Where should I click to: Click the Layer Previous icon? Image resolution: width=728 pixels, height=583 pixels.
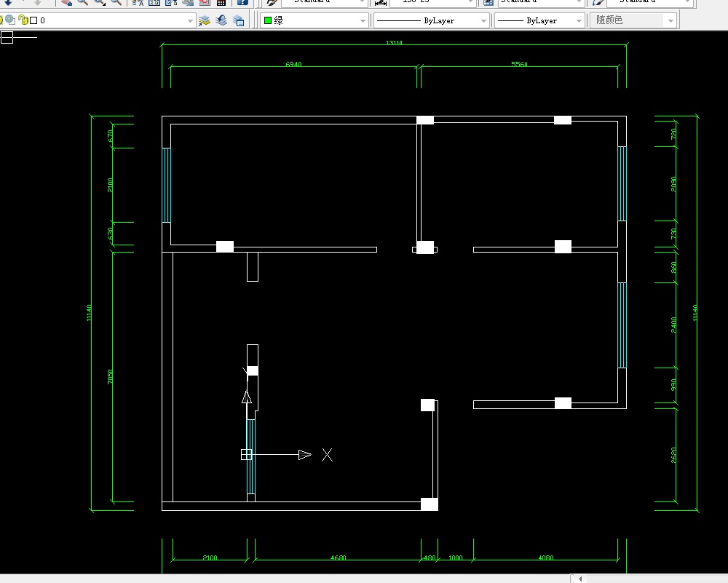pyautogui.click(x=221, y=20)
